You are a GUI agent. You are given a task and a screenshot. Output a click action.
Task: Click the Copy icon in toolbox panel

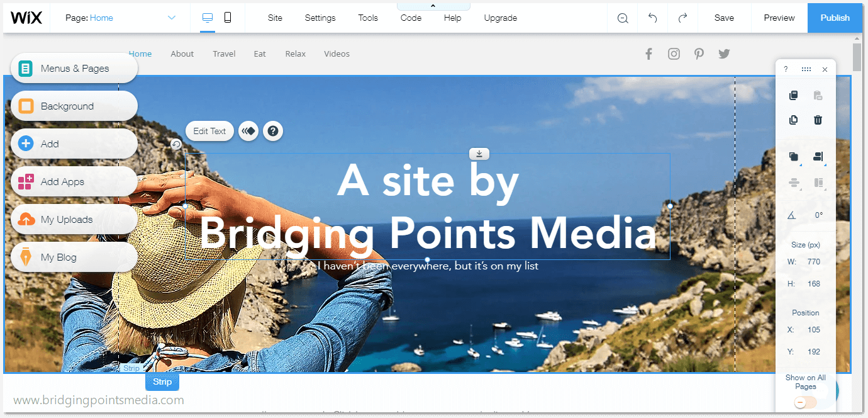(794, 96)
